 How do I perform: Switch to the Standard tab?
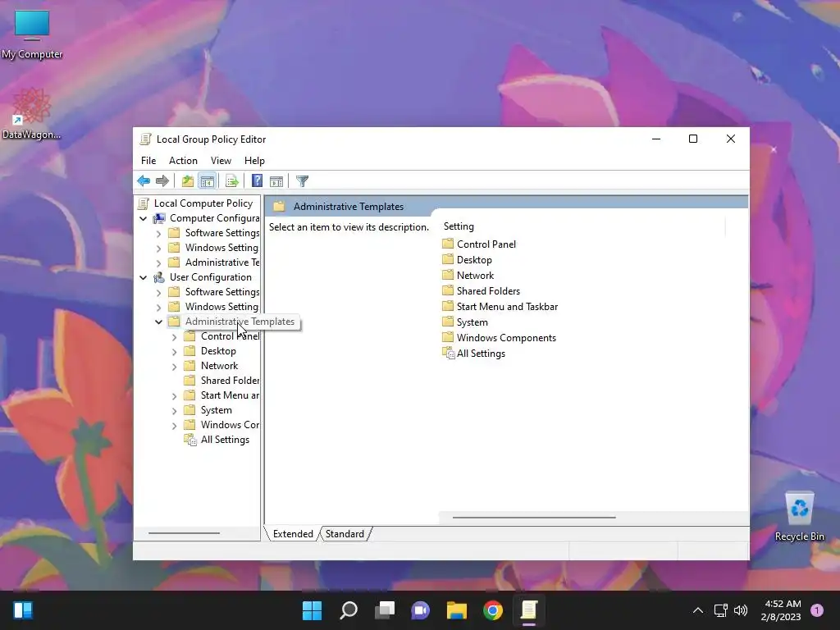click(345, 534)
